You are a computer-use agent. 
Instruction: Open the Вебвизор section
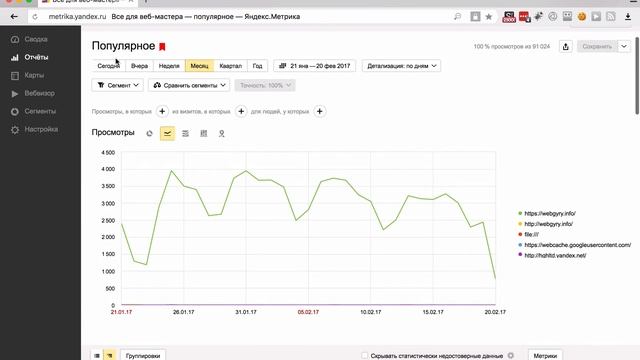[x=40, y=93]
